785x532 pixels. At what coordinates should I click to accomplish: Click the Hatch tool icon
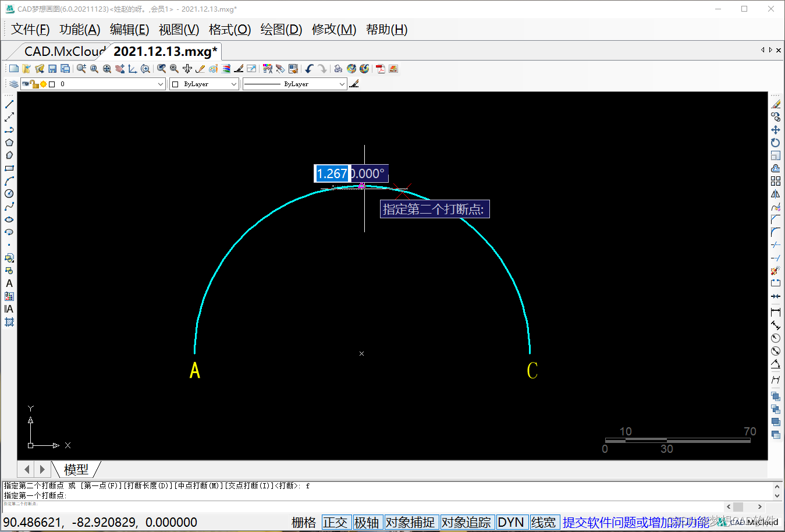(9, 322)
